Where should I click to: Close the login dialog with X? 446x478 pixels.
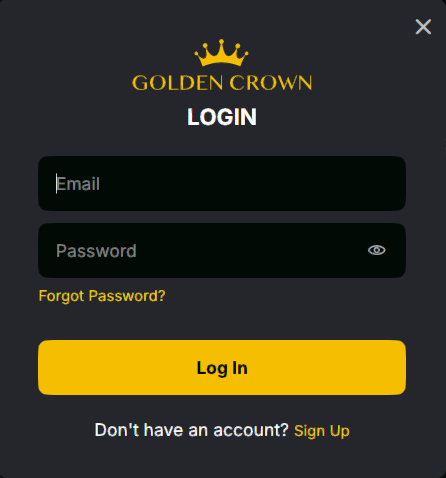[x=423, y=27]
